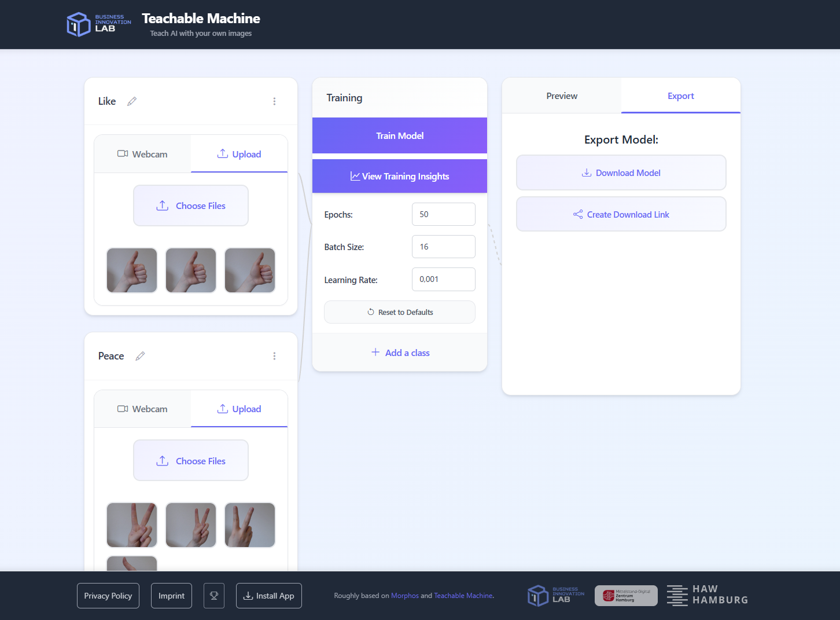The width and height of the screenshot is (840, 620).
Task: Click the trophy icon in the footer
Action: (214, 596)
